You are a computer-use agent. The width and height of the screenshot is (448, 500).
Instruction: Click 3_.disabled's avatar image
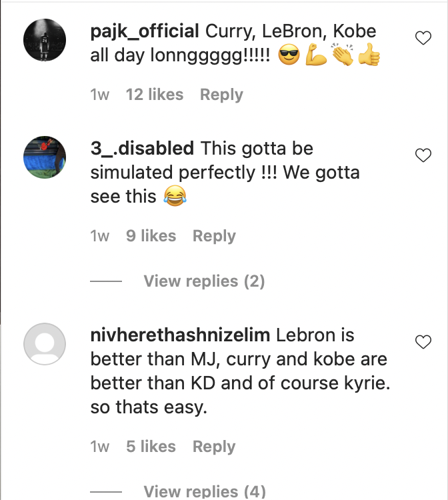(45, 157)
